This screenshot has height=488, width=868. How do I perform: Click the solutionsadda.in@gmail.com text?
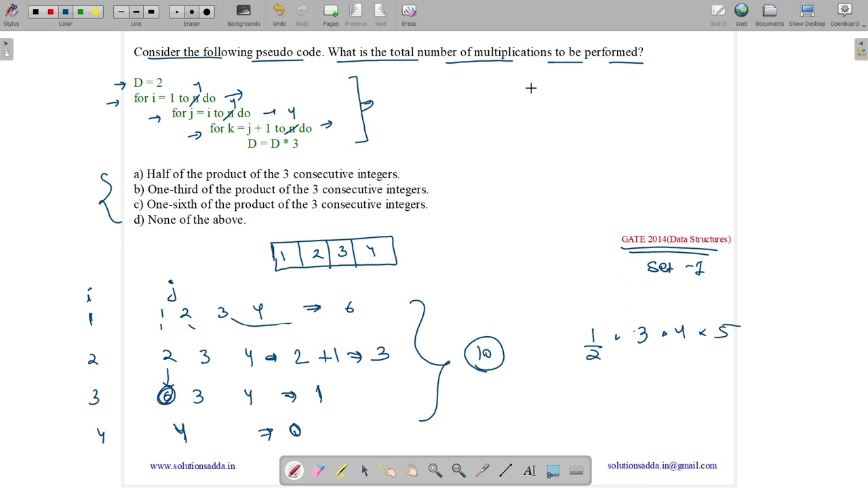(x=662, y=466)
